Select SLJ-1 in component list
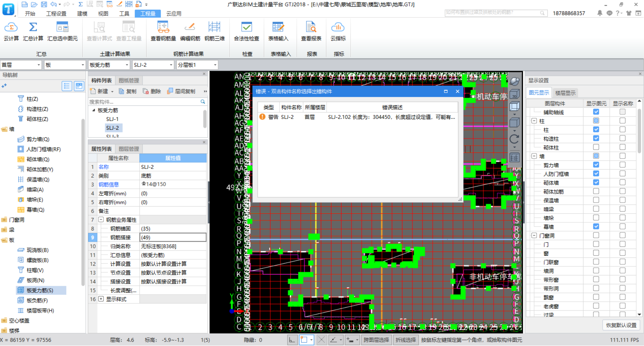Image resolution: width=644 pixels, height=346 pixels. coord(112,119)
